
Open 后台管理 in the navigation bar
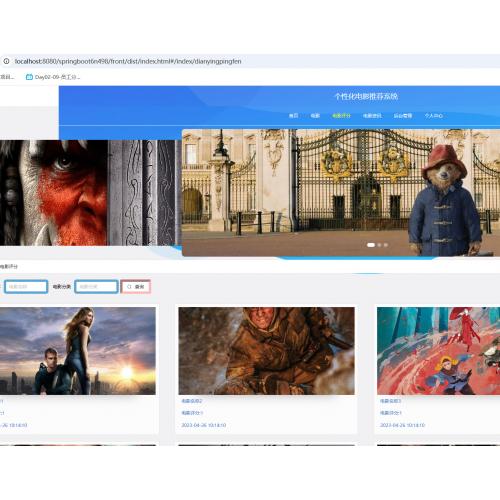pos(403,116)
